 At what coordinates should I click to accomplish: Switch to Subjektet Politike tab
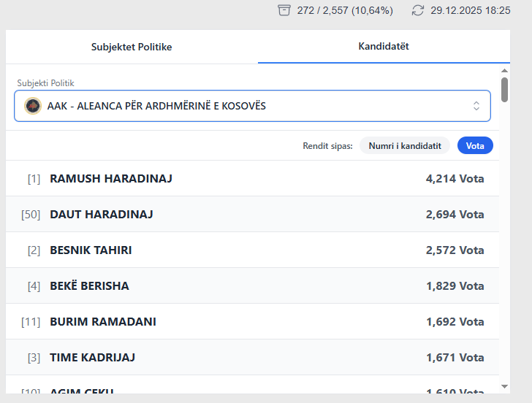click(132, 47)
